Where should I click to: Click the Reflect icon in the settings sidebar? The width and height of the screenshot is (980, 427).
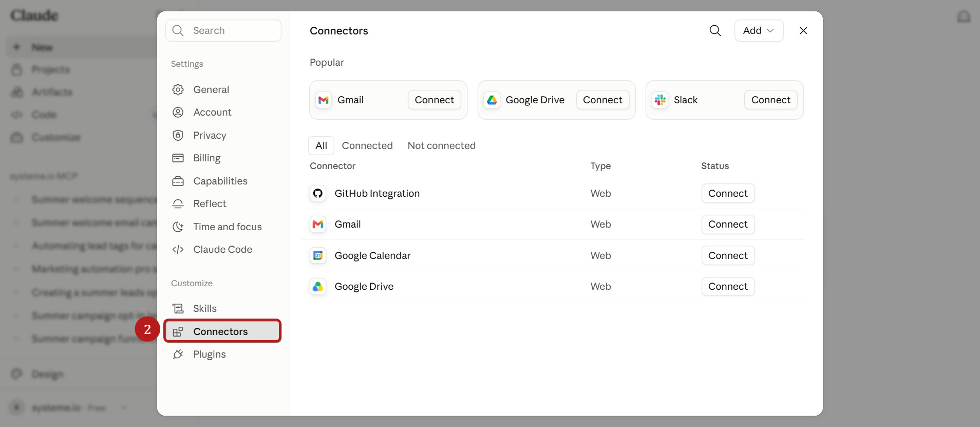[178, 204]
